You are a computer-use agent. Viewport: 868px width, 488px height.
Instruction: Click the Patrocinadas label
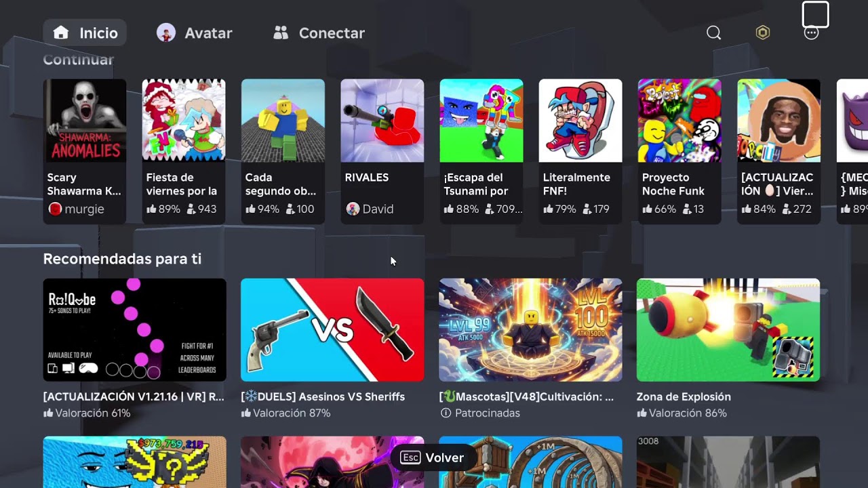(488, 413)
